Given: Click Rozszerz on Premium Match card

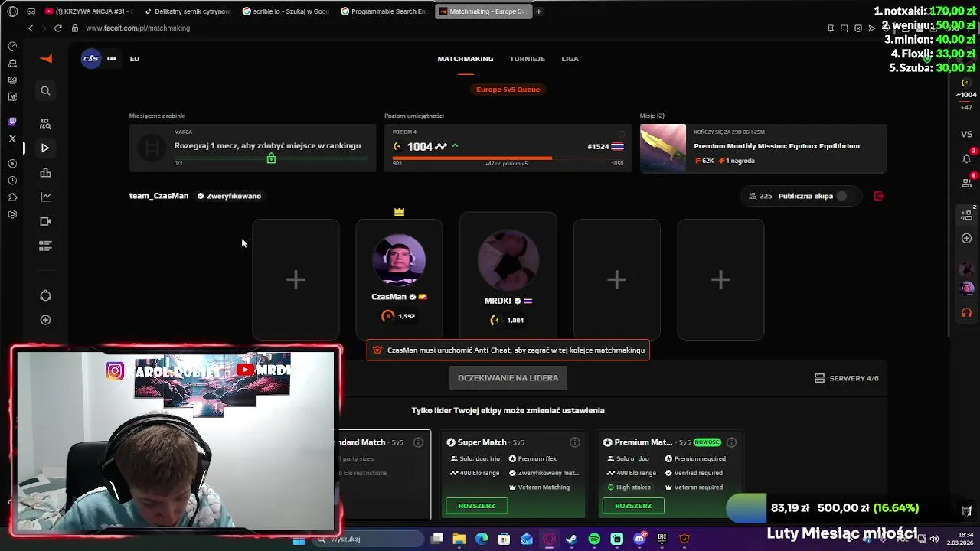Looking at the screenshot, I should pyautogui.click(x=633, y=506).
